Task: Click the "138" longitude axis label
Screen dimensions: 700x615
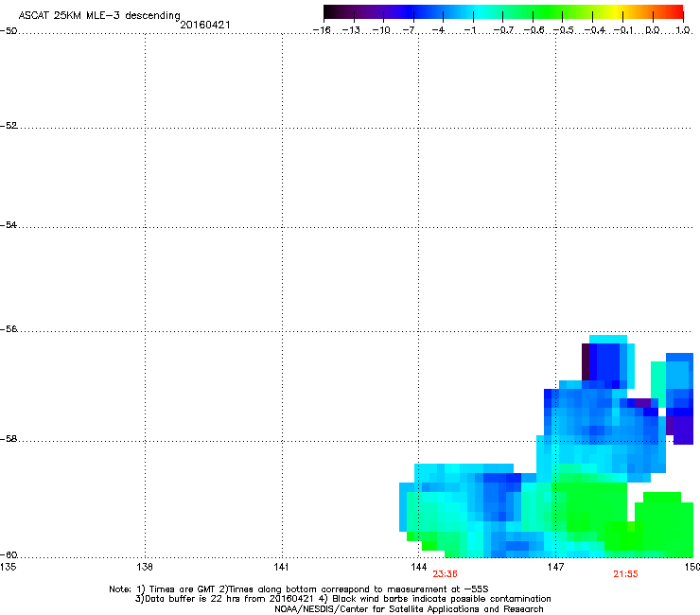Action: 145,567
